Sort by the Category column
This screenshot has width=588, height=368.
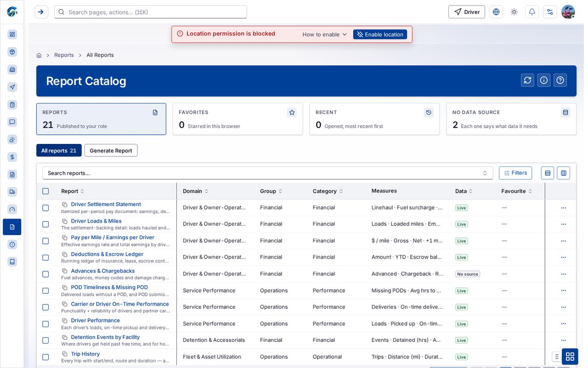[x=328, y=191]
